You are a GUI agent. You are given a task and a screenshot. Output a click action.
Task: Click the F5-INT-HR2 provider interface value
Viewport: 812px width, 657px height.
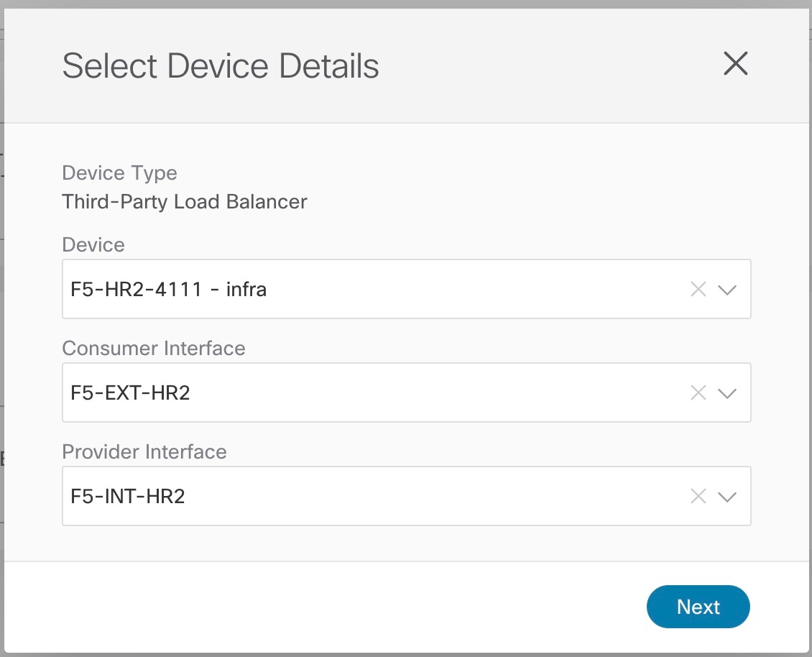127,497
